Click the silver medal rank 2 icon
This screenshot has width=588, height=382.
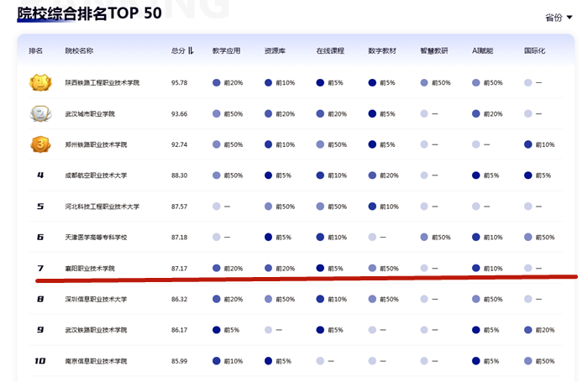[39, 113]
